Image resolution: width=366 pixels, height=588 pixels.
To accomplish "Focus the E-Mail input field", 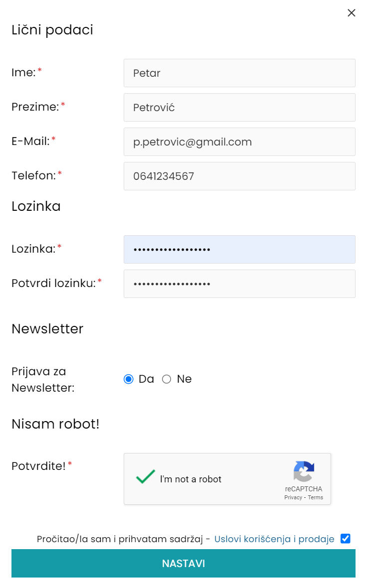I will point(239,142).
